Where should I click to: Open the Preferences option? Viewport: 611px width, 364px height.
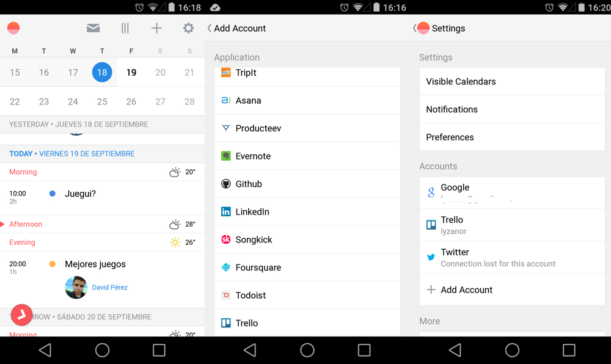[x=512, y=137]
